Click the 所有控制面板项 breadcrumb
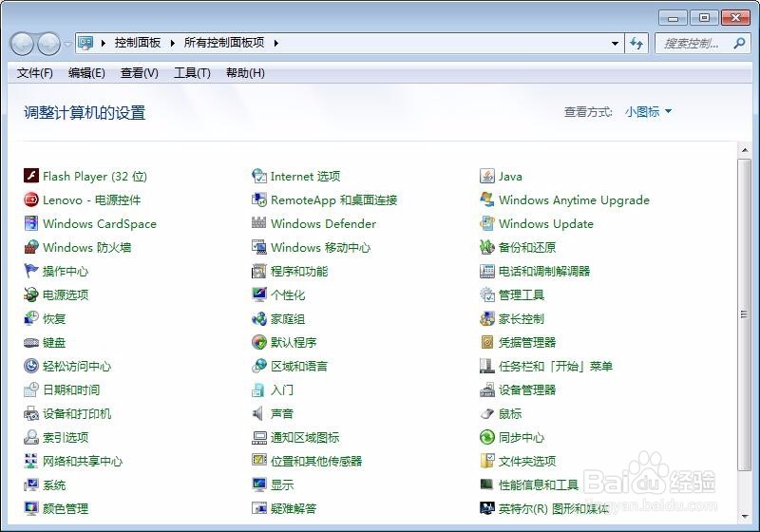This screenshot has width=760, height=532. tap(224, 43)
